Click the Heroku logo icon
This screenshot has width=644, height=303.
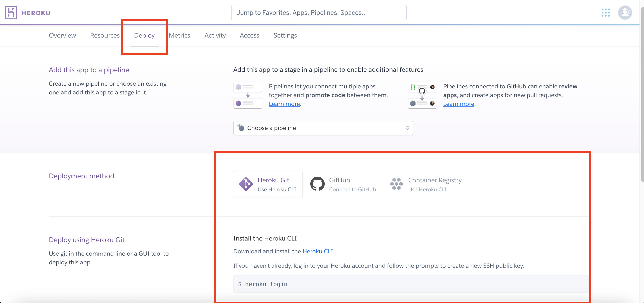pos(11,13)
